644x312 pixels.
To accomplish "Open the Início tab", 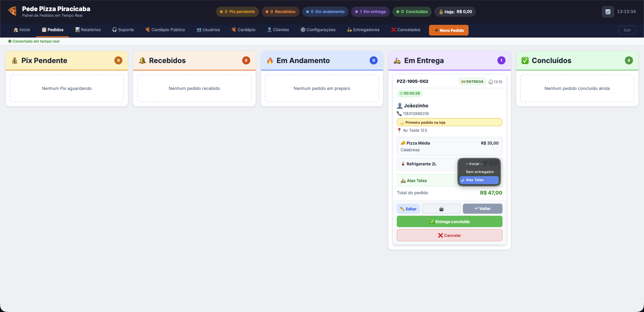I will 22,30.
